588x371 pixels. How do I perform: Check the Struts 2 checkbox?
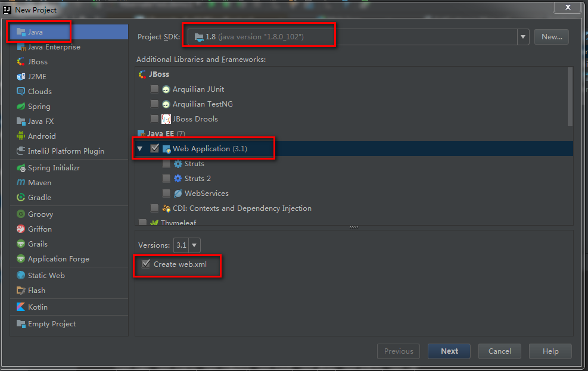tap(166, 179)
